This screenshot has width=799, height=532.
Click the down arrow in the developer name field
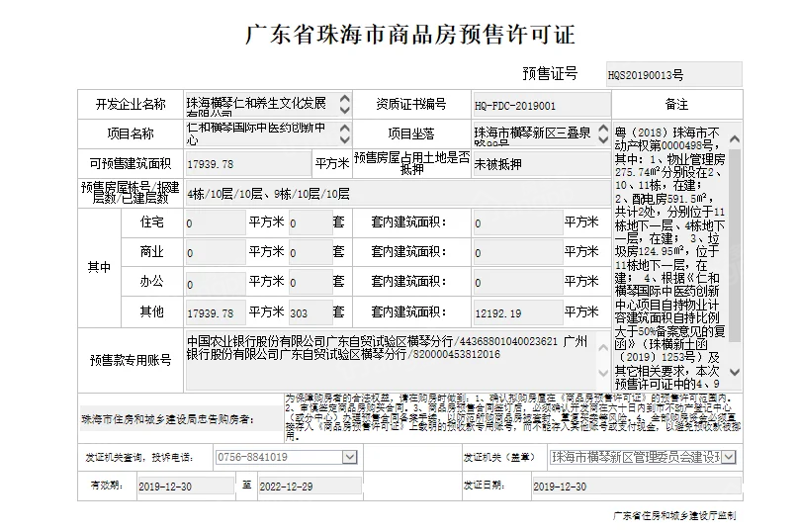pyautogui.click(x=345, y=110)
